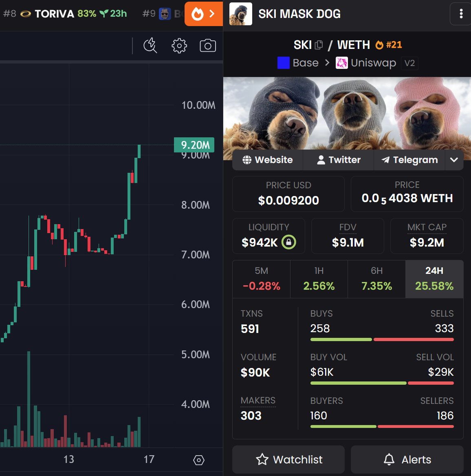
Task: Expand the social links chevron next to Telegram
Action: click(454, 160)
